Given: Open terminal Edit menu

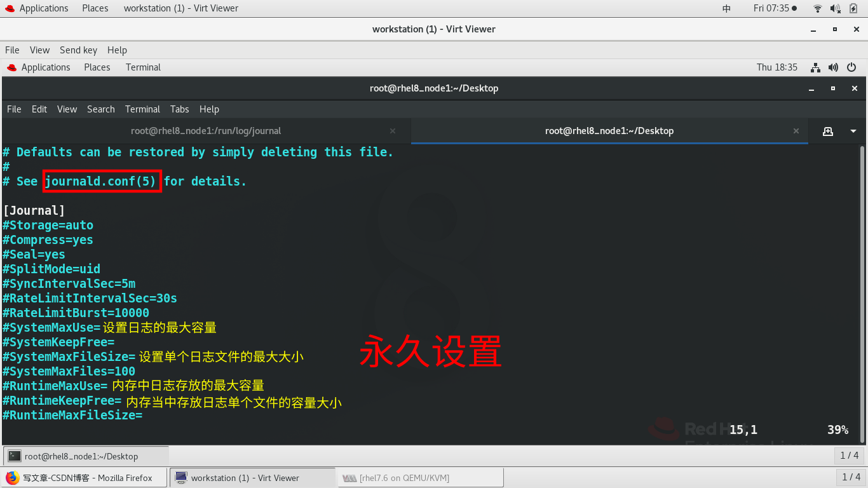Looking at the screenshot, I should [39, 109].
